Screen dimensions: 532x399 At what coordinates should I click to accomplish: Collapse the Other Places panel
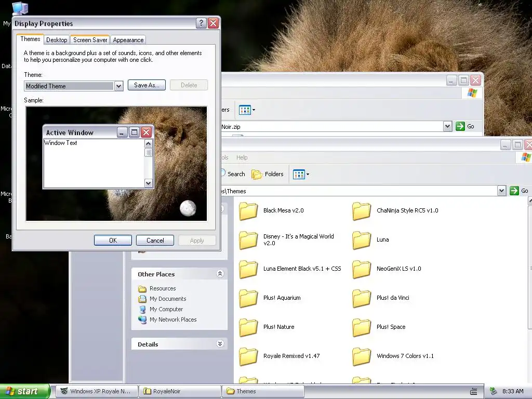pyautogui.click(x=220, y=273)
